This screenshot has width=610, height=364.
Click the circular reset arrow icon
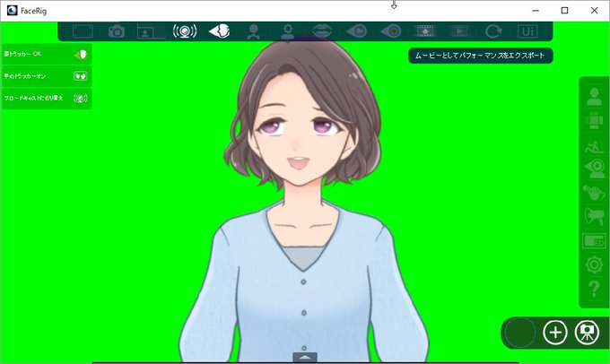[493, 31]
